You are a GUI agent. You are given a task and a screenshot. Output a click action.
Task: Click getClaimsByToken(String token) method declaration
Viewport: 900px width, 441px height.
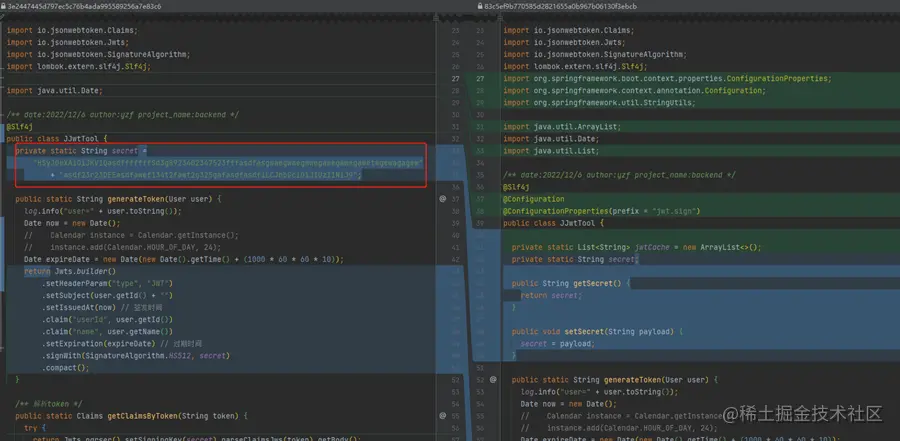131,416
